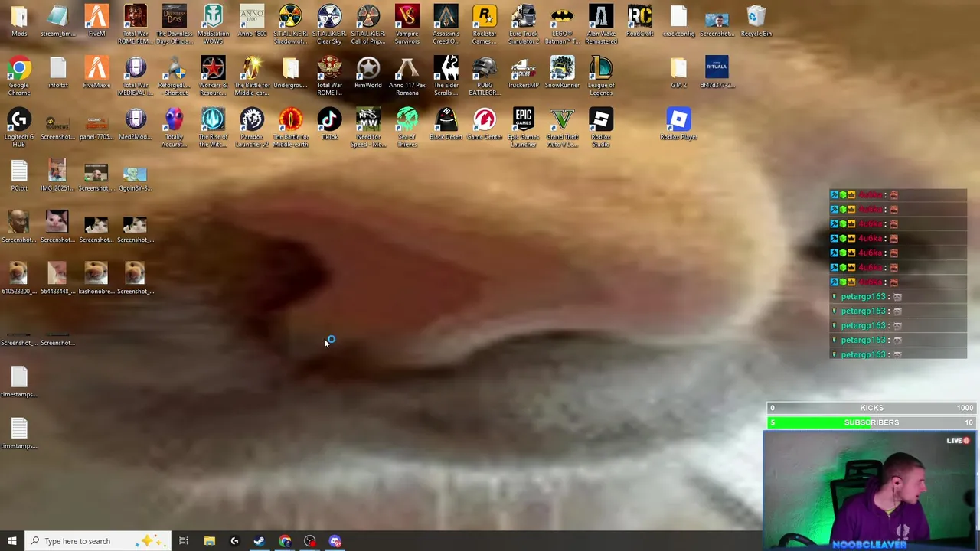Select the 564483448 image file

(58, 279)
